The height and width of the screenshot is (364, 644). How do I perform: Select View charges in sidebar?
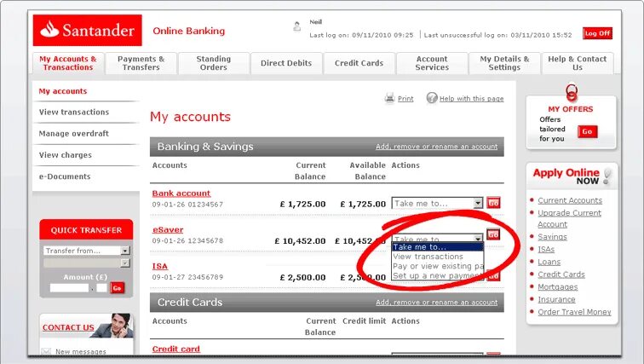[66, 155]
